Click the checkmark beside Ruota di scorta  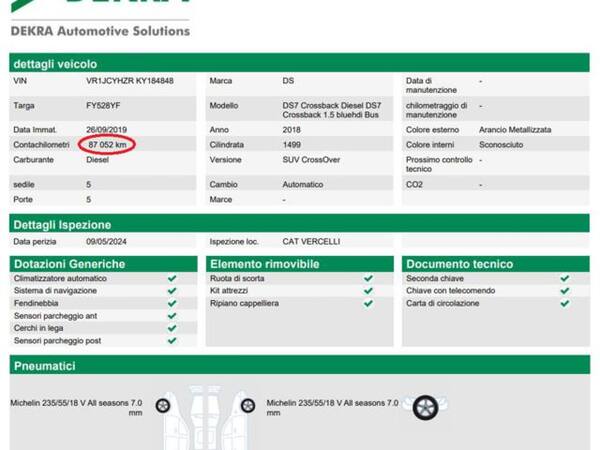368,278
